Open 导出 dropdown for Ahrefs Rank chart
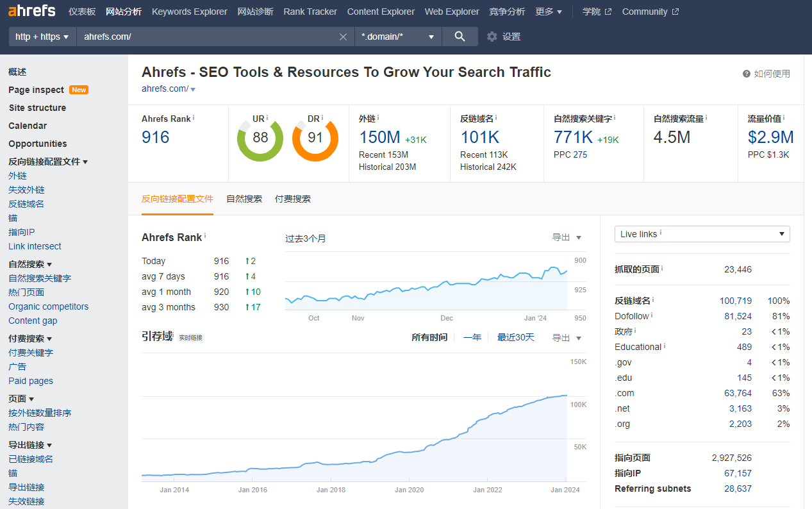The height and width of the screenshot is (509, 812). tap(567, 237)
